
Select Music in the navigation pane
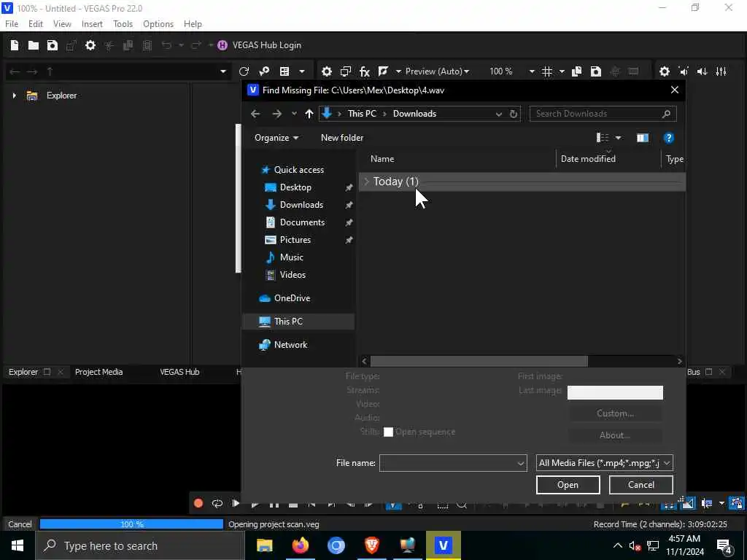coord(292,257)
